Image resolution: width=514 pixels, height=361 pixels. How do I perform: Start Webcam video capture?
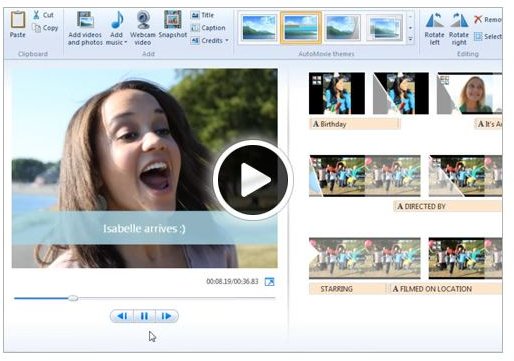[143, 28]
